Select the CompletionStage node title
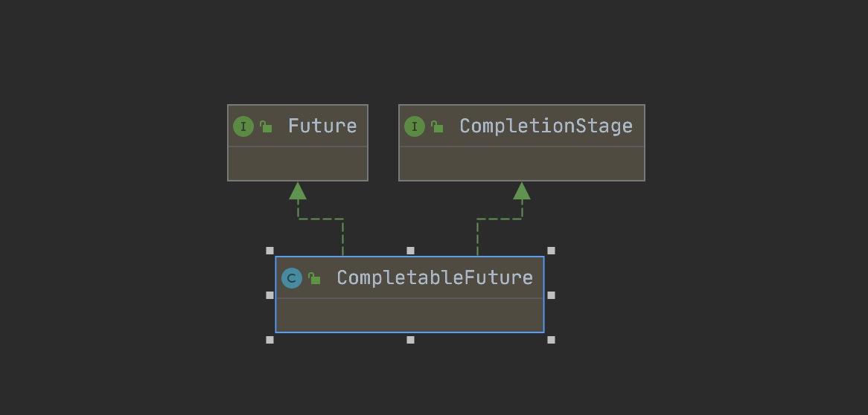The height and width of the screenshot is (415, 868). point(546,126)
